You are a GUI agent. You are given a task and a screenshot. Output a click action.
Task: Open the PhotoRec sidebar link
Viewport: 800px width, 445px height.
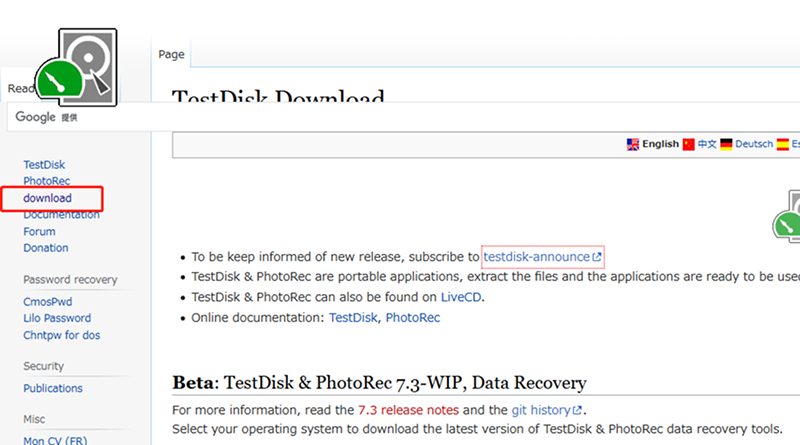(x=46, y=181)
